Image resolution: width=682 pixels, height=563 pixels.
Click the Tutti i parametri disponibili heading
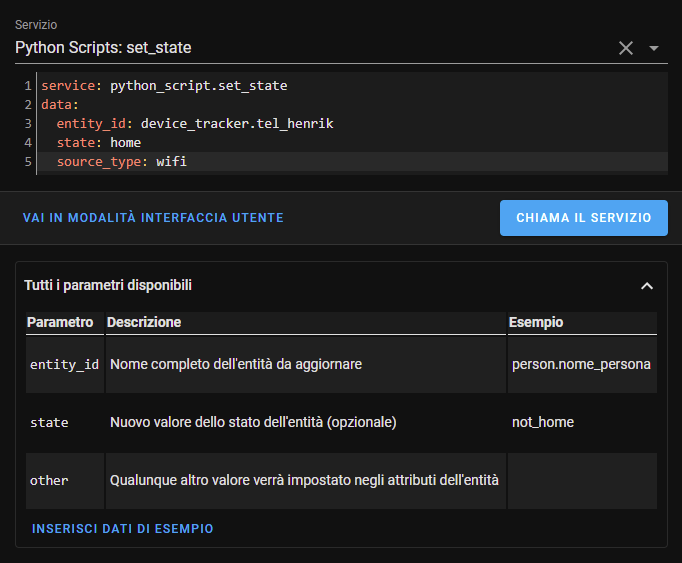pyautogui.click(x=108, y=285)
